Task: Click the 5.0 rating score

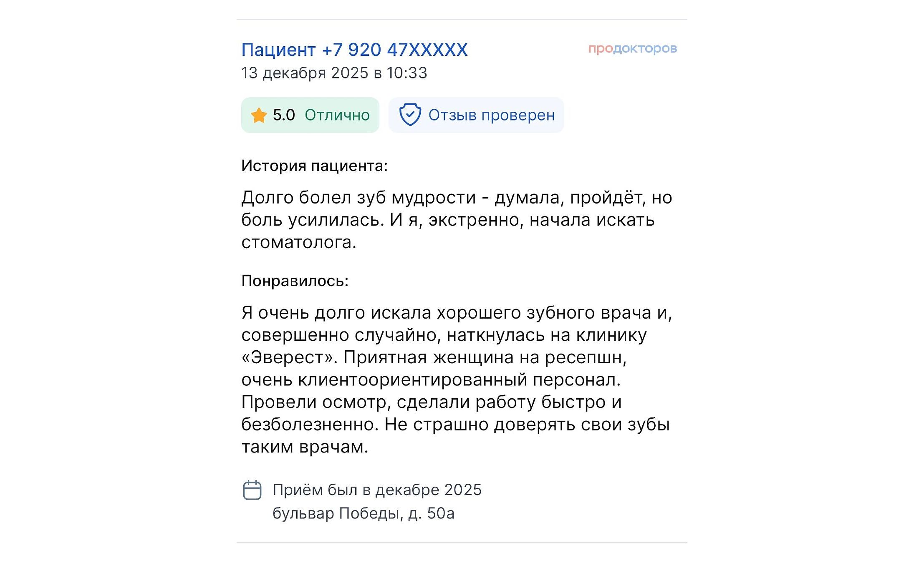Action: 284,115
